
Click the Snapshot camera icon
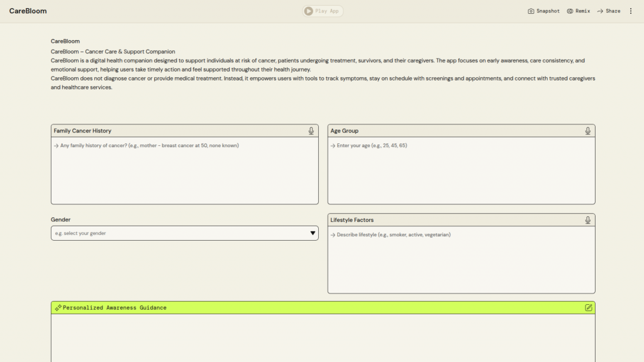tap(531, 11)
